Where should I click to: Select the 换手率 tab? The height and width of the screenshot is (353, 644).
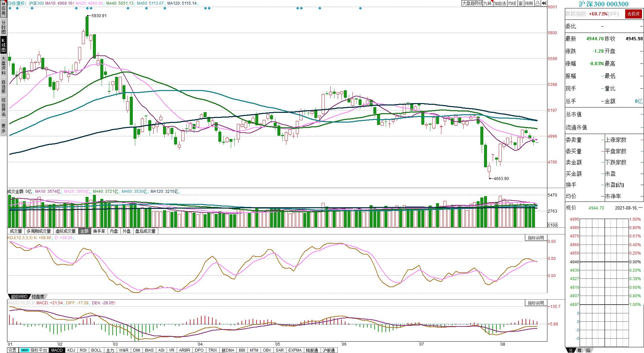(x=99, y=231)
